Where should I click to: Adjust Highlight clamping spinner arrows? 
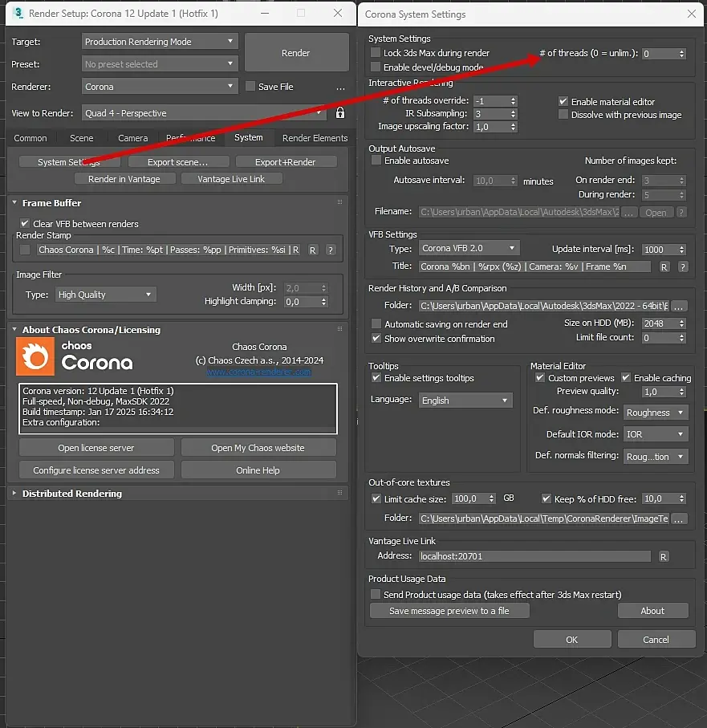[323, 302]
